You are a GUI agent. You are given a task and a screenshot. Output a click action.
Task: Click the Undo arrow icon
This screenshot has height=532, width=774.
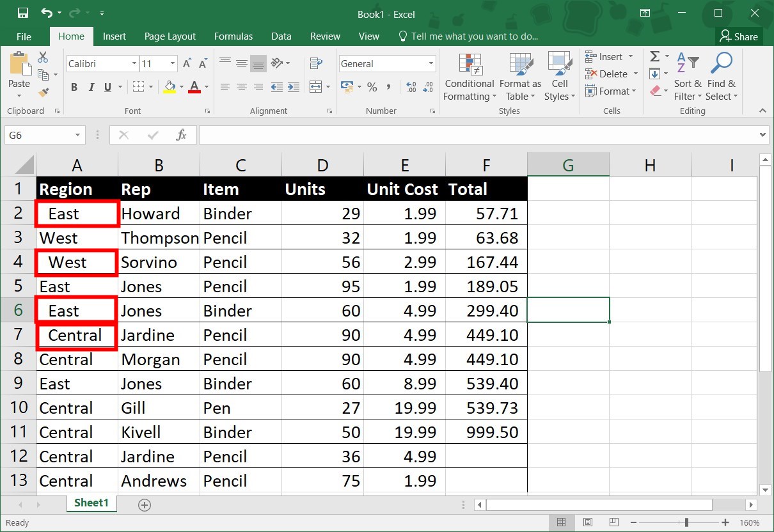tap(47, 13)
